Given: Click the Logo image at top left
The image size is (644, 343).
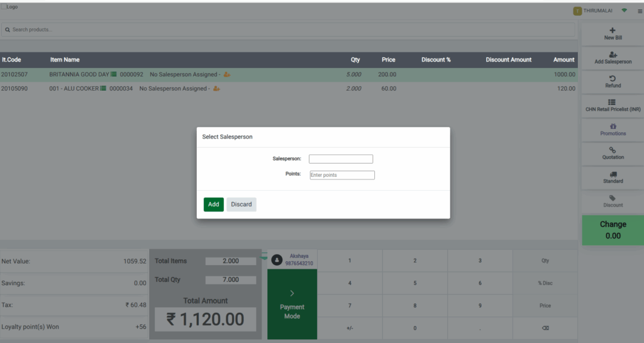Looking at the screenshot, I should point(9,6).
